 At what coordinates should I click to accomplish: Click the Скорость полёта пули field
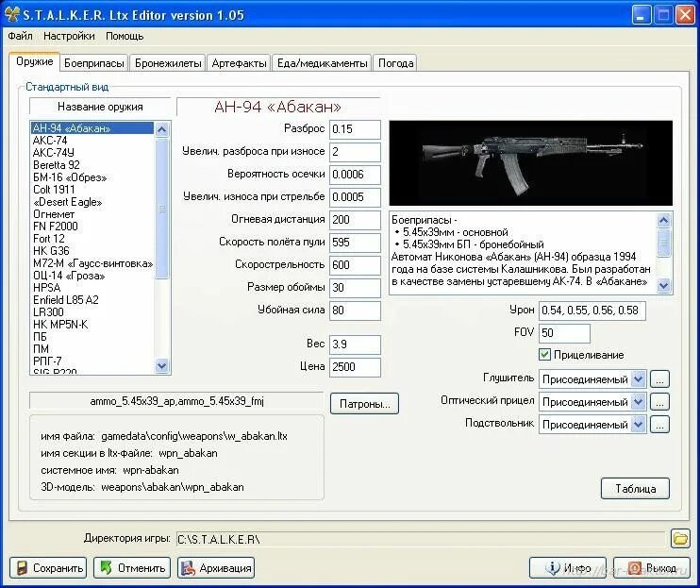tap(355, 243)
